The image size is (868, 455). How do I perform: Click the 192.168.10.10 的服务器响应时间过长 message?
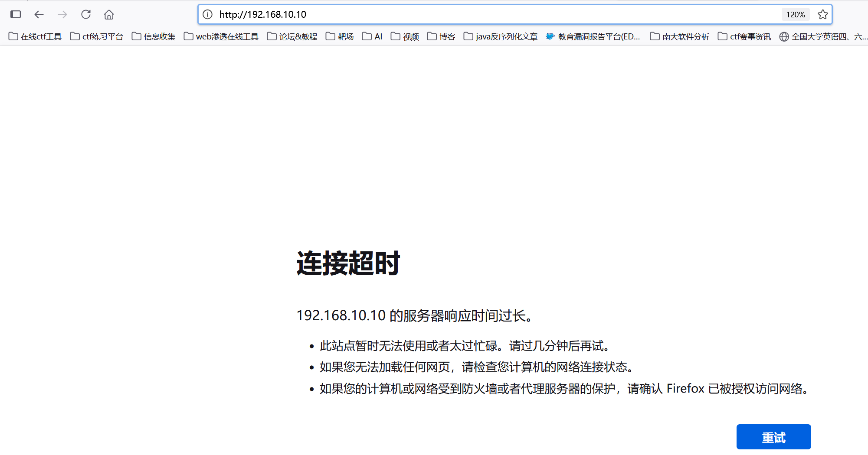click(415, 315)
